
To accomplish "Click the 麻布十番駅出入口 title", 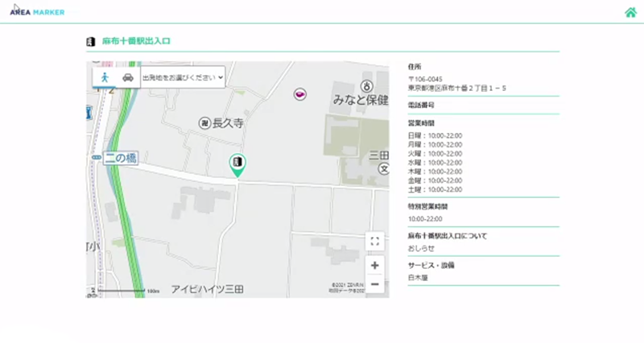I will point(135,41).
